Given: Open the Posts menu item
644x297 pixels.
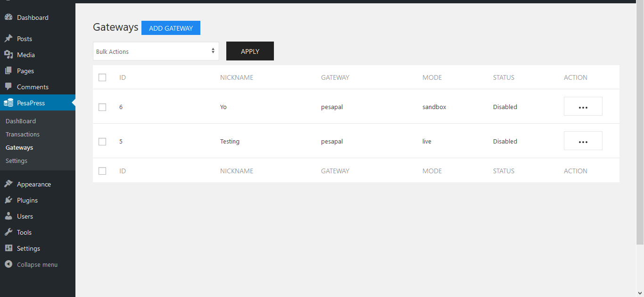Looking at the screenshot, I should [38, 39].
